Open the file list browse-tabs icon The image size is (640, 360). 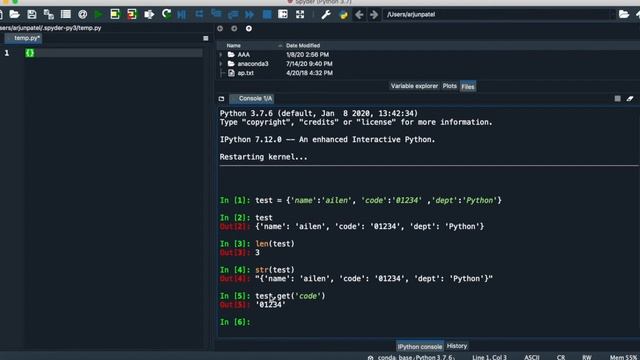point(65,15)
